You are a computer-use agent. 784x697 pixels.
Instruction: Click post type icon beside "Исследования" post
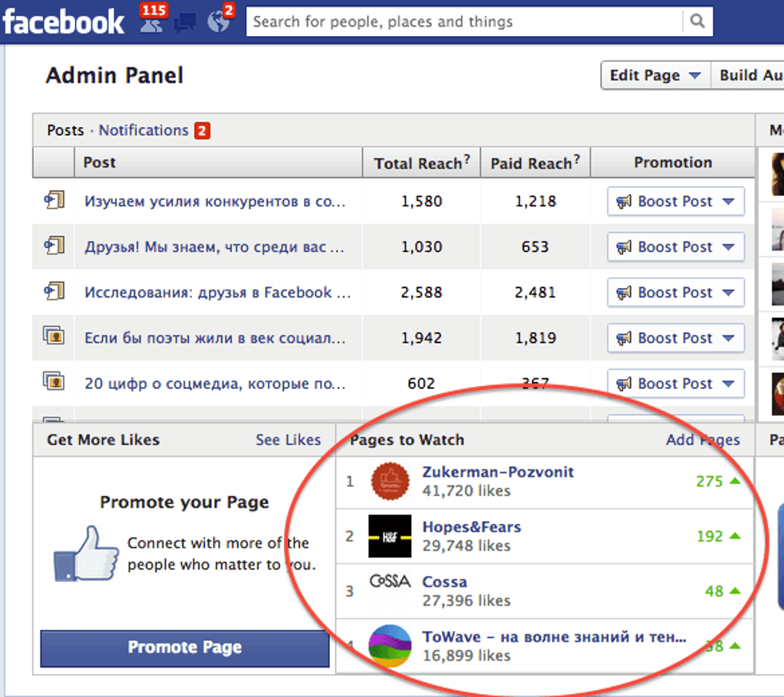coord(54,291)
